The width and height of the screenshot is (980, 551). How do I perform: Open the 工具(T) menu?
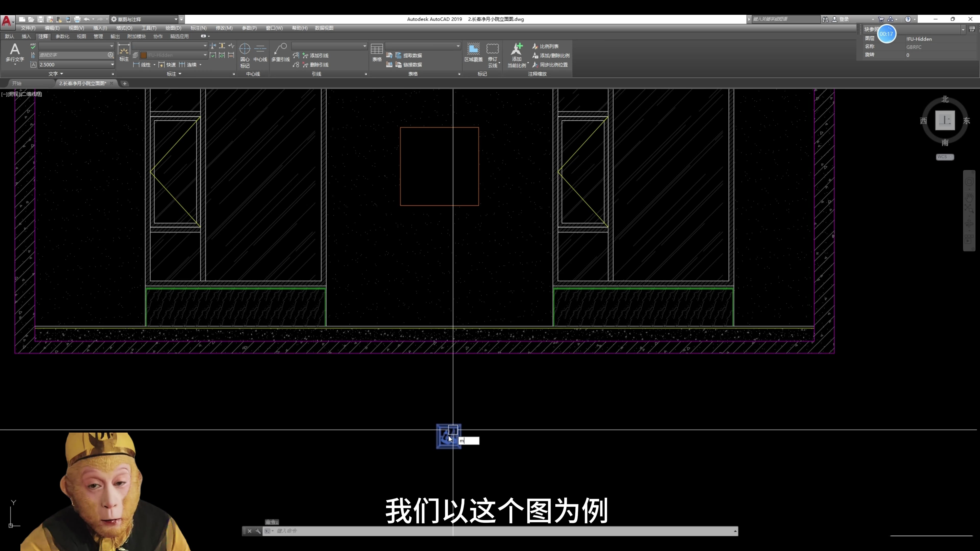149,28
